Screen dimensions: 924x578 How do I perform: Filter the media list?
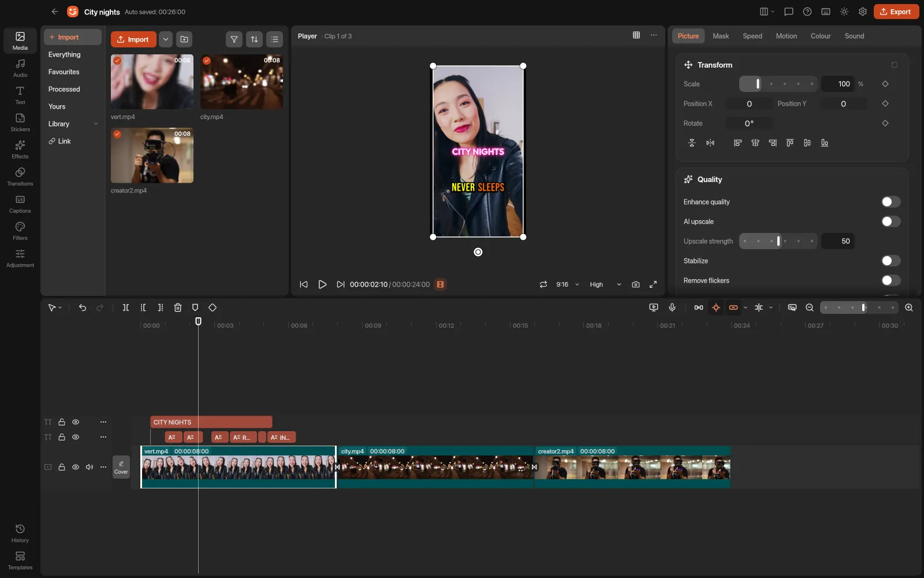[234, 39]
